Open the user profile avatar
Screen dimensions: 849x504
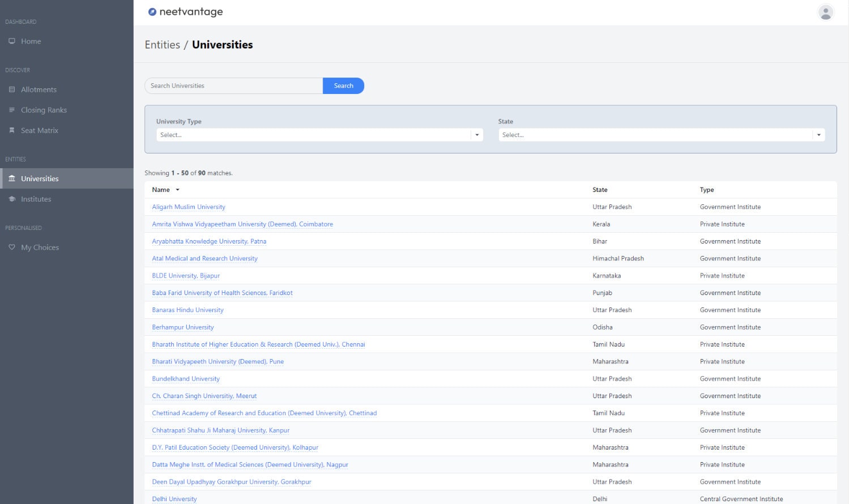point(825,12)
